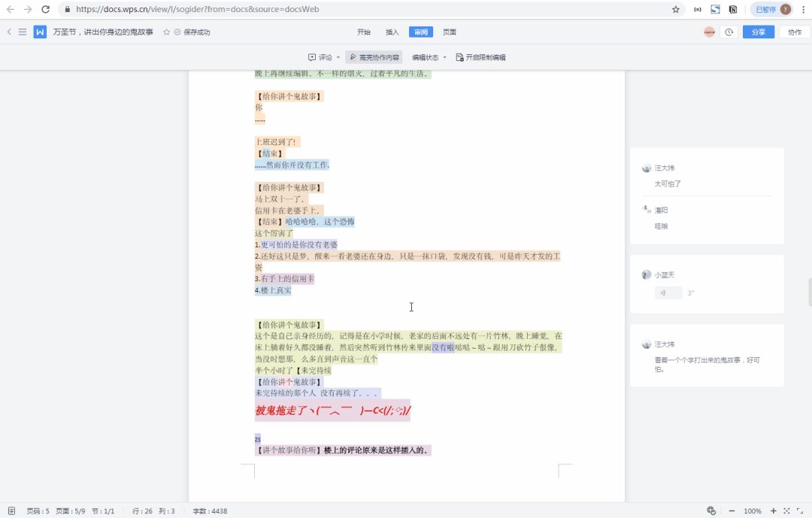
Task: Click the fullscreen icon in status bar
Action: [x=798, y=510]
